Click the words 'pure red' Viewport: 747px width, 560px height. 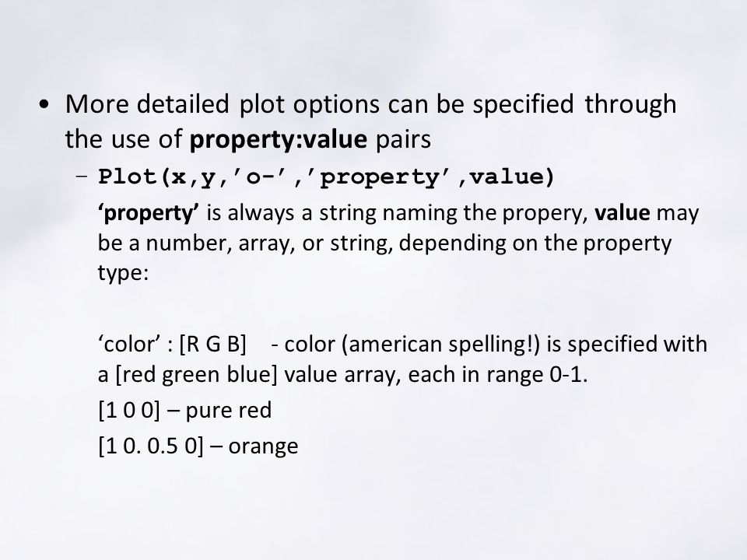(229, 411)
